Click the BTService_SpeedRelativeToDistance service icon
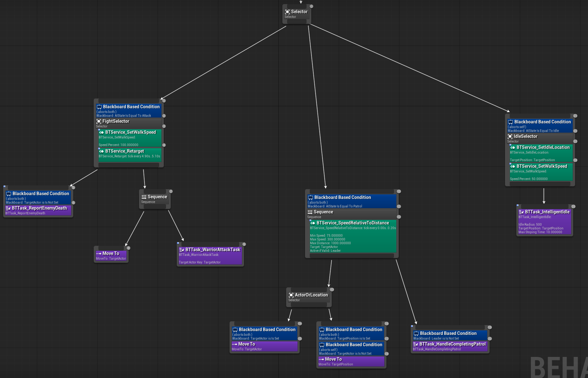The height and width of the screenshot is (378, 588). tap(313, 223)
